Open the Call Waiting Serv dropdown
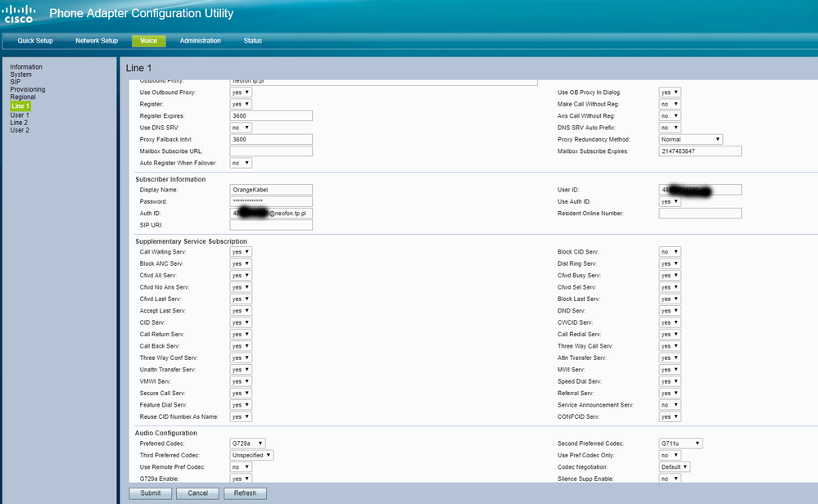This screenshot has height=504, width=818. [241, 252]
